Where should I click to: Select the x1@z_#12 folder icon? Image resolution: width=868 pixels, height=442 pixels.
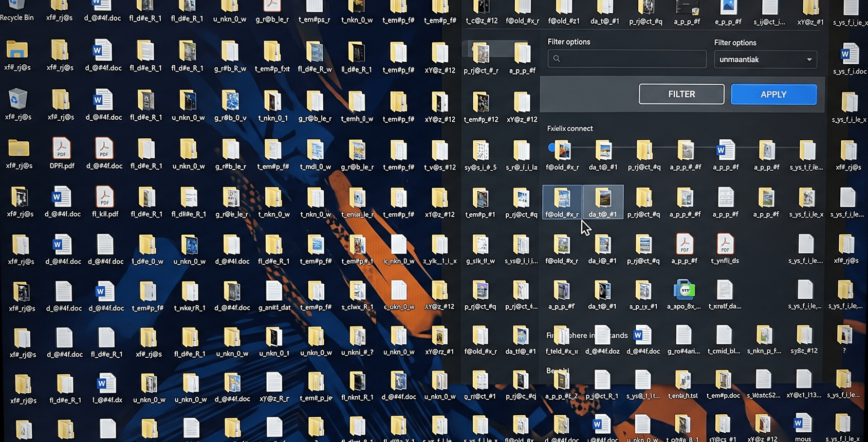coord(439,198)
